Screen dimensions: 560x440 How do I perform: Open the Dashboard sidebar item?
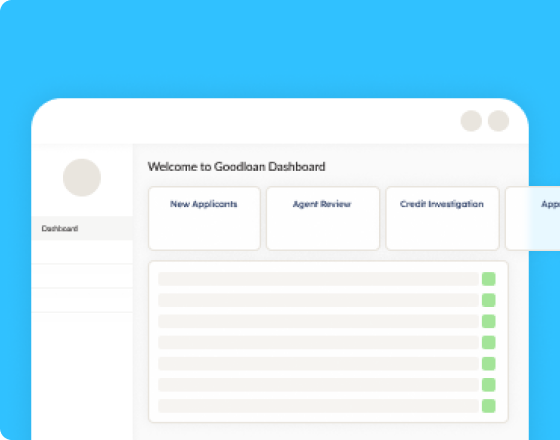tap(82, 228)
